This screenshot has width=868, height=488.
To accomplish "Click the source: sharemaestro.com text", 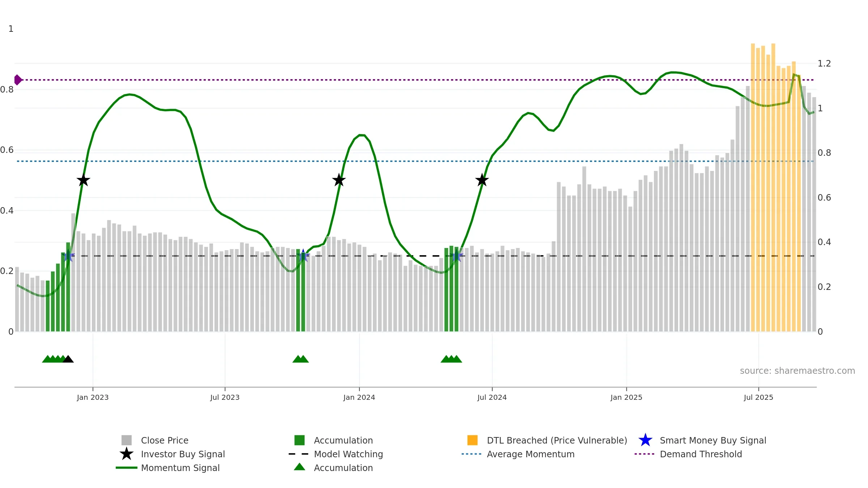I will point(797,371).
